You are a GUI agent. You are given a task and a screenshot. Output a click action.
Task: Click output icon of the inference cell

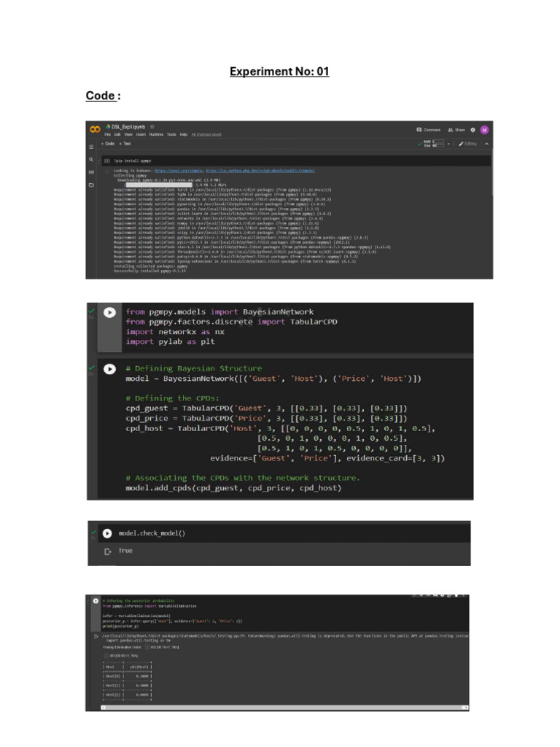coord(96,636)
